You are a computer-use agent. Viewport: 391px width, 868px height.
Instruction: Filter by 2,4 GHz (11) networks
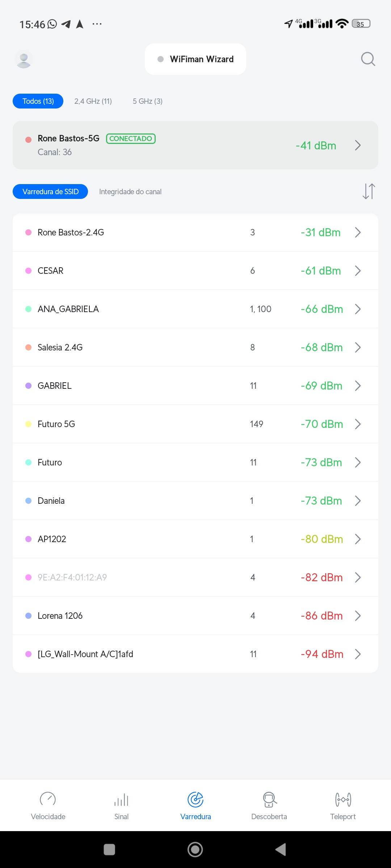pyautogui.click(x=93, y=101)
